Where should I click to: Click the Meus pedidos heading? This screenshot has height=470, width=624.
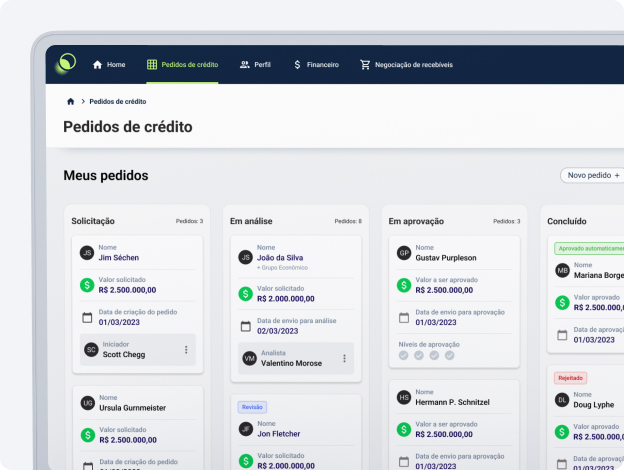[x=106, y=176]
